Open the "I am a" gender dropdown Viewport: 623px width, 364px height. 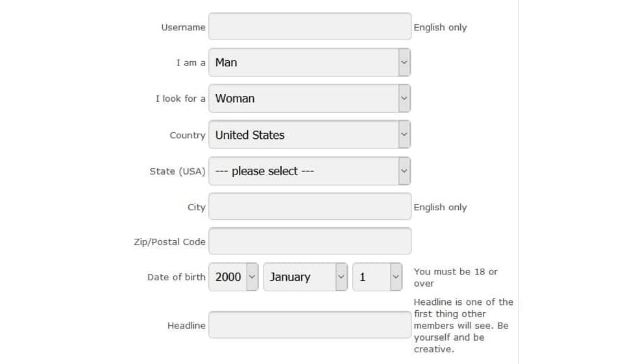click(310, 63)
